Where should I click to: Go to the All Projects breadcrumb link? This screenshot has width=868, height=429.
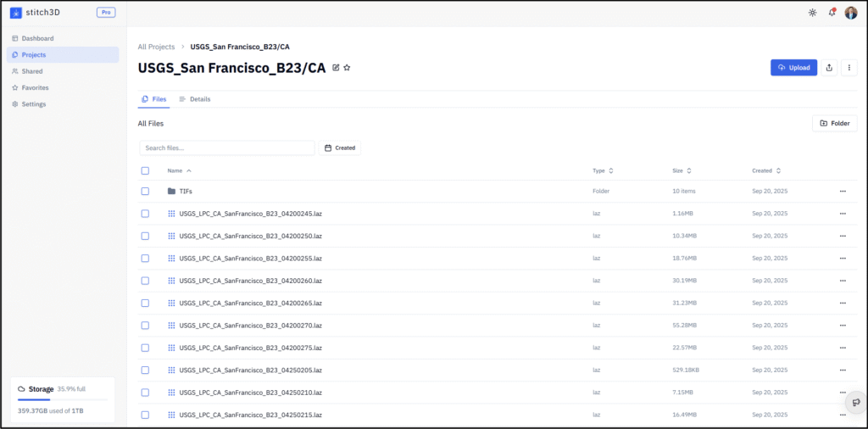point(156,47)
